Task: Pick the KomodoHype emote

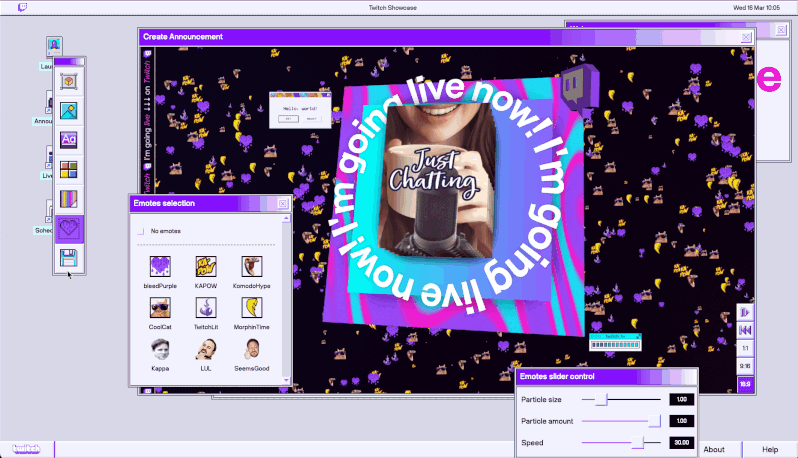Action: 251,267
